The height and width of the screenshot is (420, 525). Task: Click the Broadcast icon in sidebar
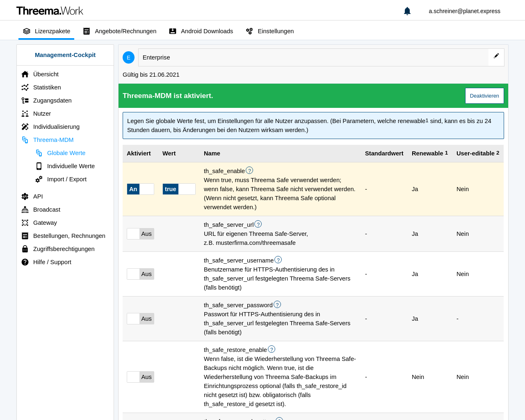click(25, 210)
